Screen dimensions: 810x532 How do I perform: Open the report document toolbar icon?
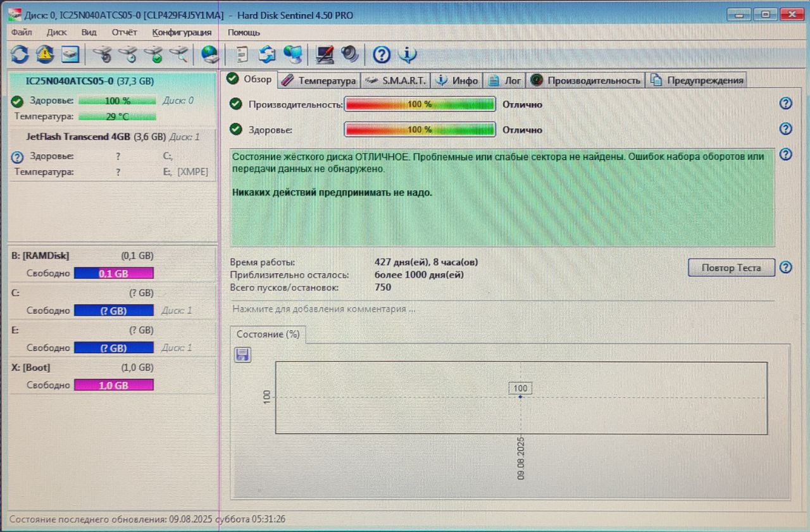pos(241,55)
